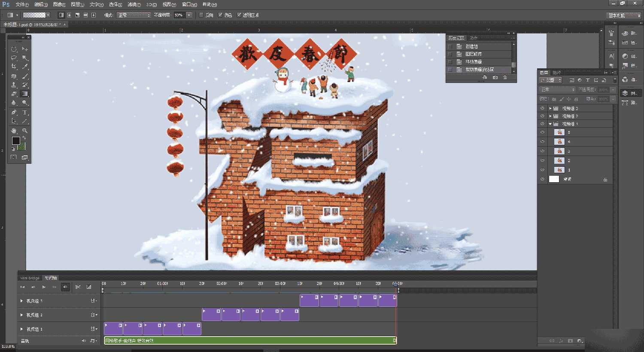Image resolution: width=644 pixels, height=352 pixels.
Task: Switch to the Mini Bridge tab
Action: (29, 277)
